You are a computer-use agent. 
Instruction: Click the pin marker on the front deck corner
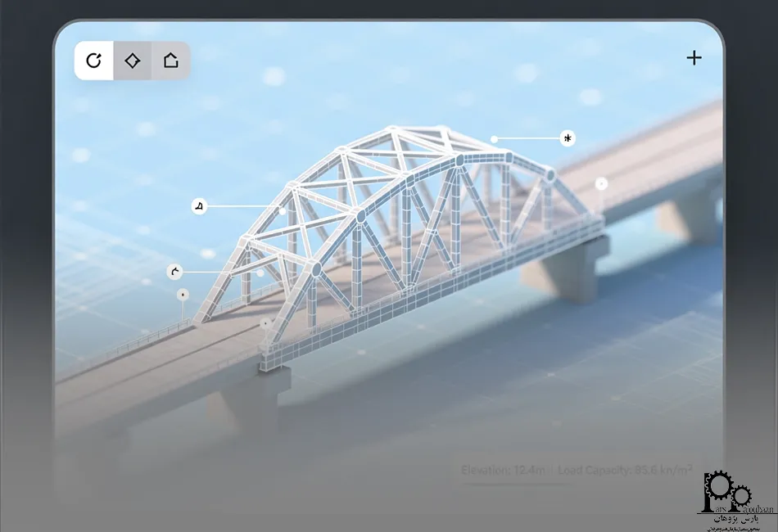pos(265,324)
